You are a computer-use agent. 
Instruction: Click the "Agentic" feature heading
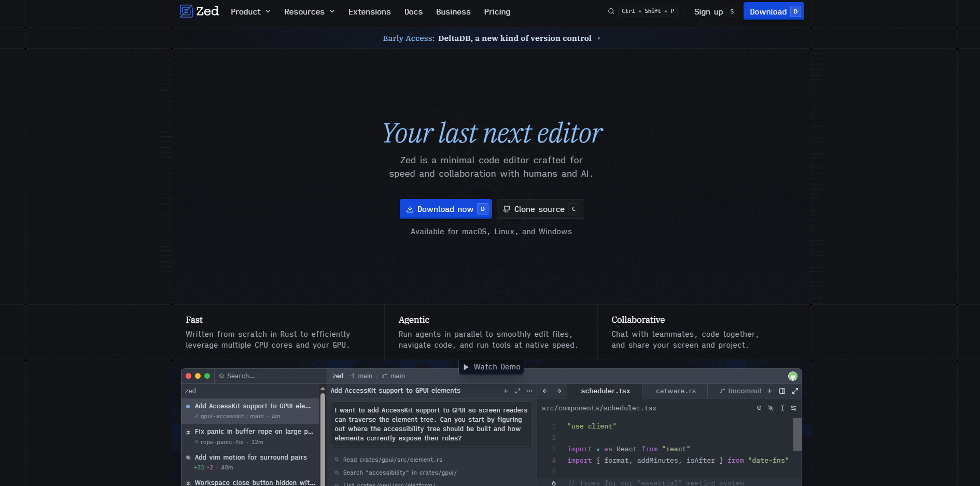pyautogui.click(x=414, y=320)
